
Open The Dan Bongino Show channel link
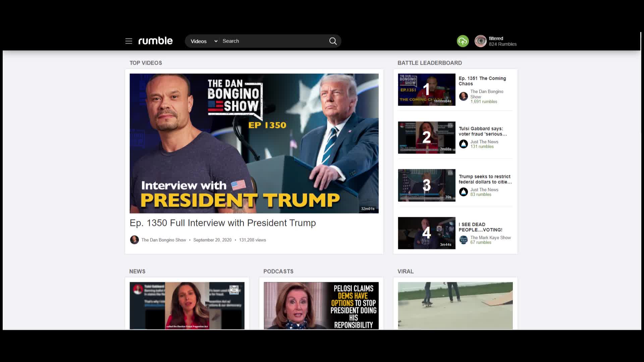point(164,240)
